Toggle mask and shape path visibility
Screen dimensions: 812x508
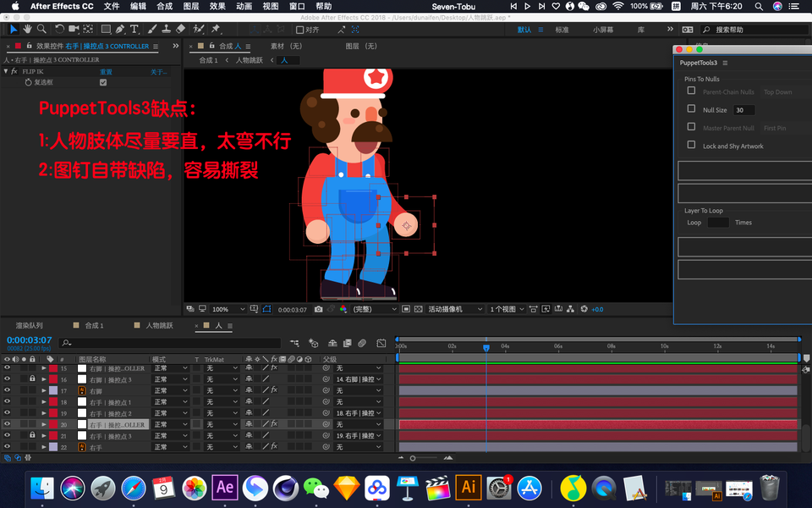click(x=266, y=309)
